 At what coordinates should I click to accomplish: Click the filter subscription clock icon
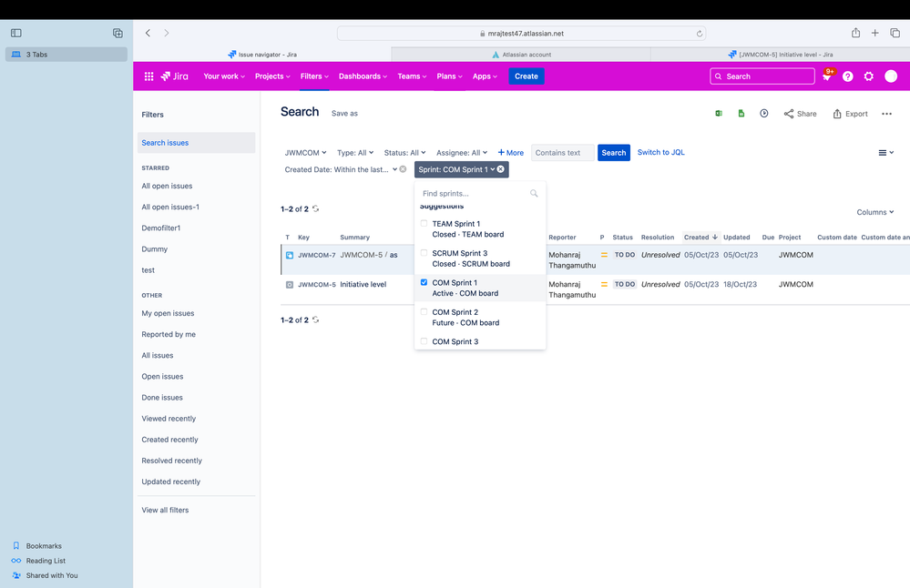(763, 114)
